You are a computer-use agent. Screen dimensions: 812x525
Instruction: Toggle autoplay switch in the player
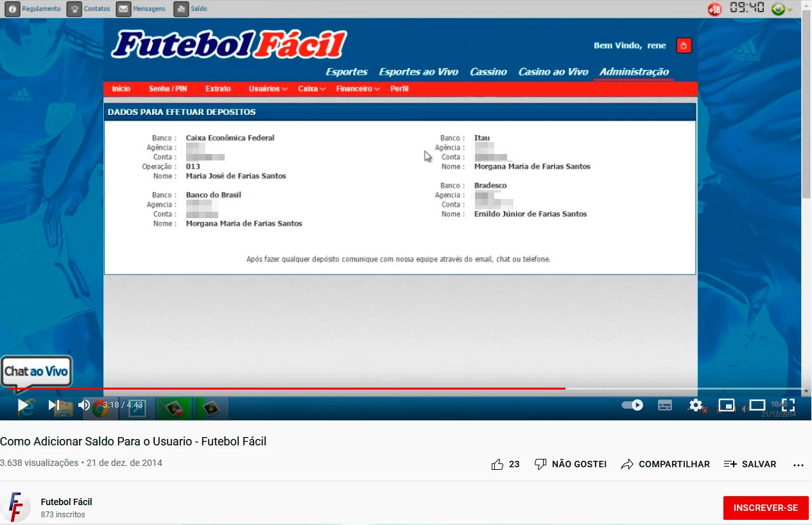coord(632,405)
